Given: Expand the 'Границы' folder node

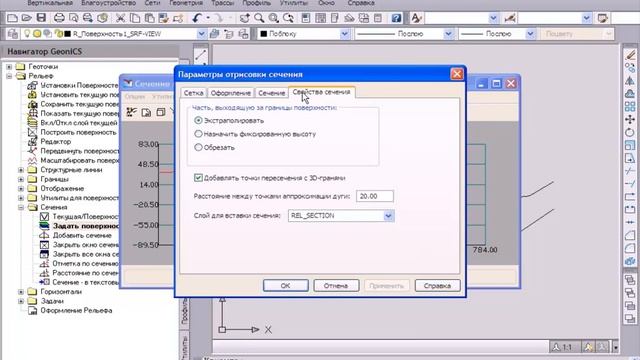Looking at the screenshot, I should [21, 179].
